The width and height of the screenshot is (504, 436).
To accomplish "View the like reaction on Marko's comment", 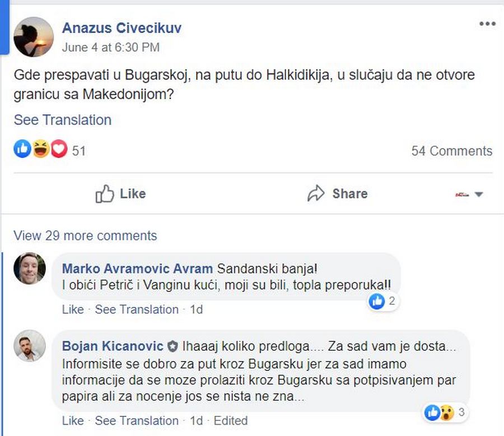I will (x=382, y=302).
